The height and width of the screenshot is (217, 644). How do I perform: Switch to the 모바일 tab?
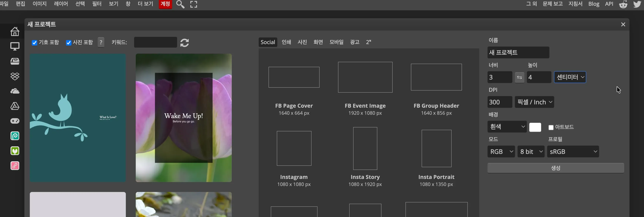(336, 42)
